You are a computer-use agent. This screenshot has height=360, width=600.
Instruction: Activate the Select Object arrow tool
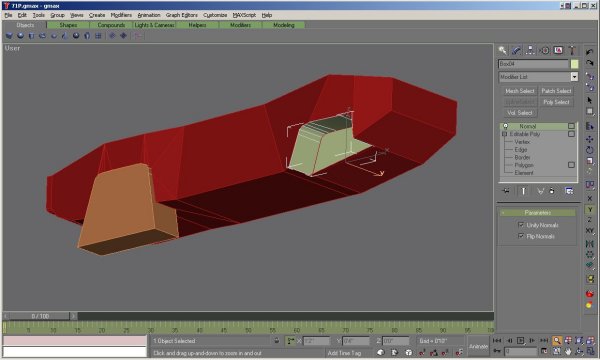[x=590, y=100]
